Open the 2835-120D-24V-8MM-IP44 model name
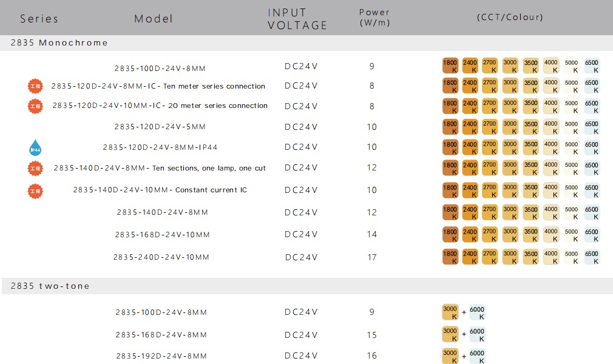Image resolution: width=613 pixels, height=364 pixels. [160, 147]
